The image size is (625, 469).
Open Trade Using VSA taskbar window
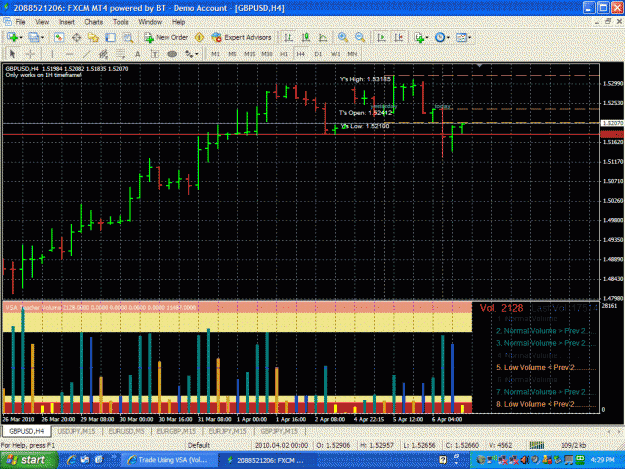coord(169,460)
